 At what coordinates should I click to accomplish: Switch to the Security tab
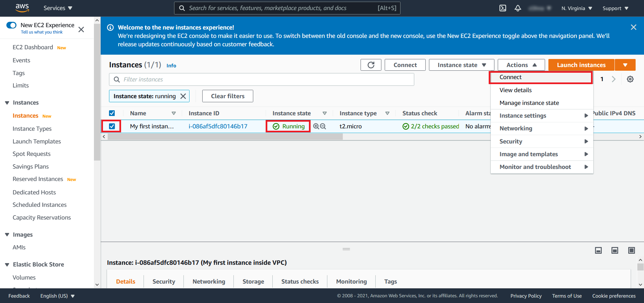pyautogui.click(x=164, y=282)
